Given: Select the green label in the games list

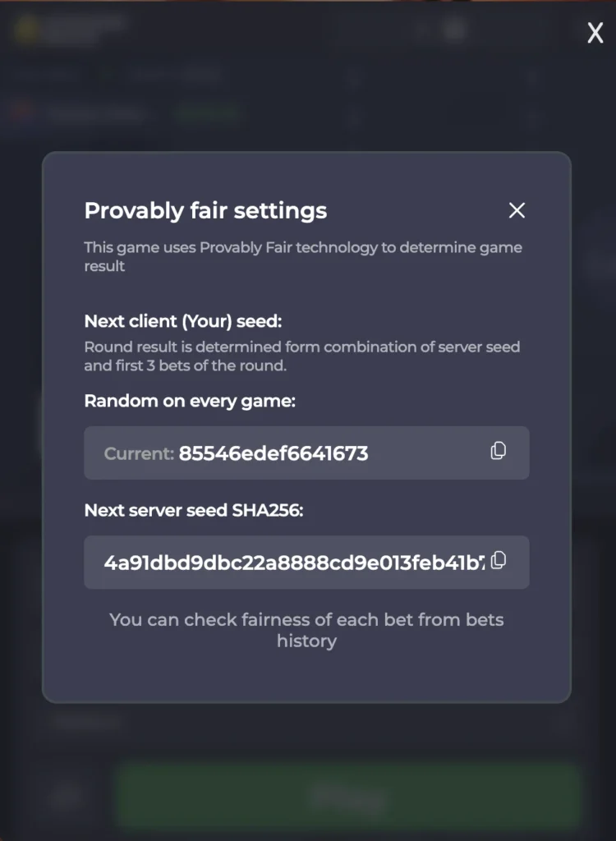Looking at the screenshot, I should tap(209, 113).
